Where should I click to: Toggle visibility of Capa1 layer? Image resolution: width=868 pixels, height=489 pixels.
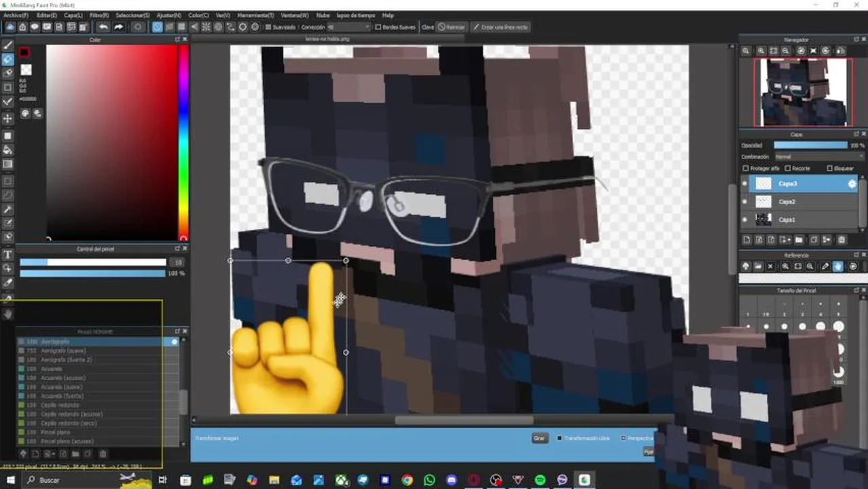tap(745, 220)
